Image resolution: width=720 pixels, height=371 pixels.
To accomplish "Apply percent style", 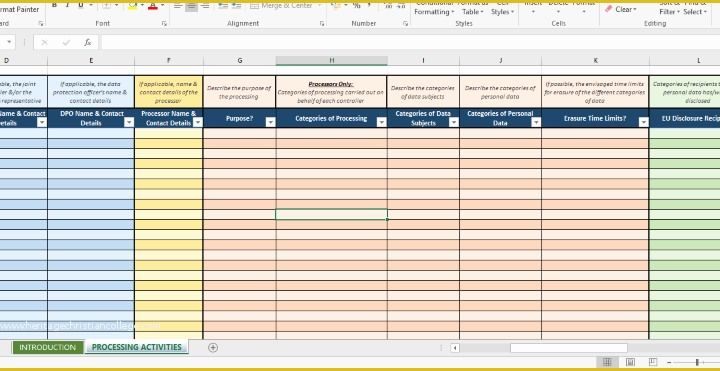I will [357, 6].
